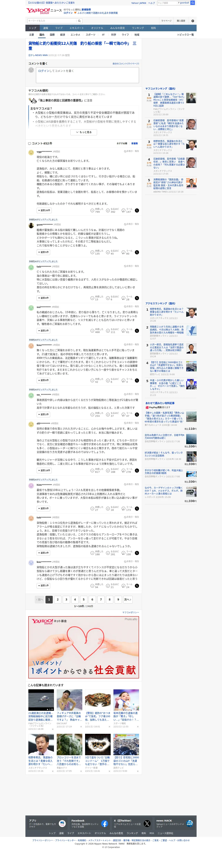
Task: Open the ブロッコリー article thumbnail
Action: tap(70, 744)
